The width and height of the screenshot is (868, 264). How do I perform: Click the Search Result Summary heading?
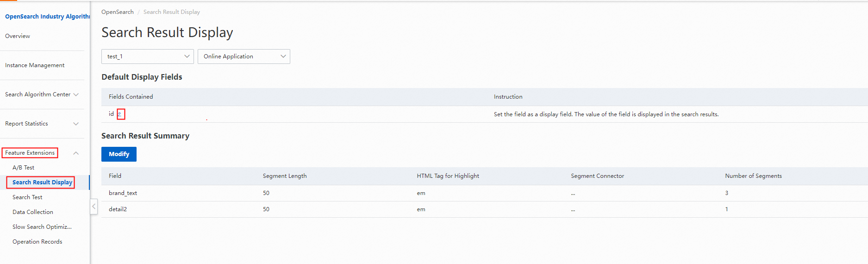(145, 136)
